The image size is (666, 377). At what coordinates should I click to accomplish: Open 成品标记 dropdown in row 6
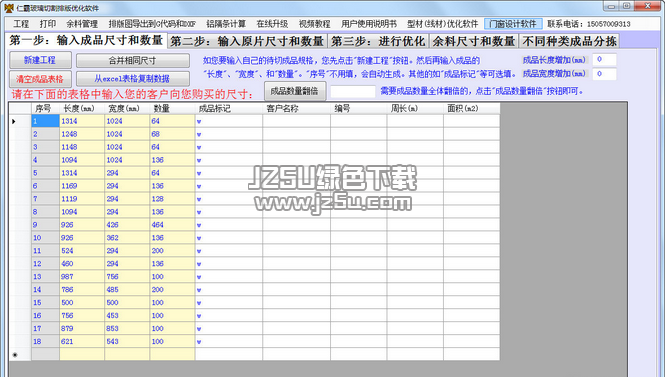(x=199, y=186)
